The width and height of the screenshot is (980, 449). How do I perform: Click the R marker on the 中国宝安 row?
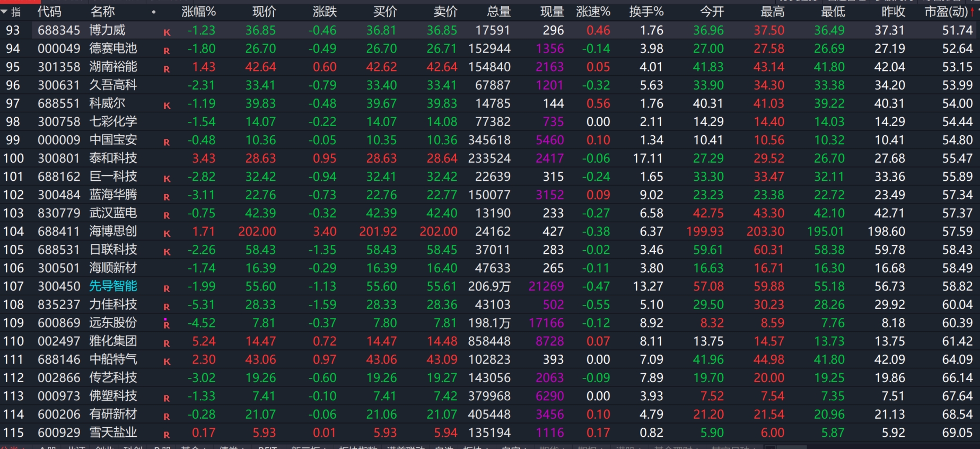point(167,143)
